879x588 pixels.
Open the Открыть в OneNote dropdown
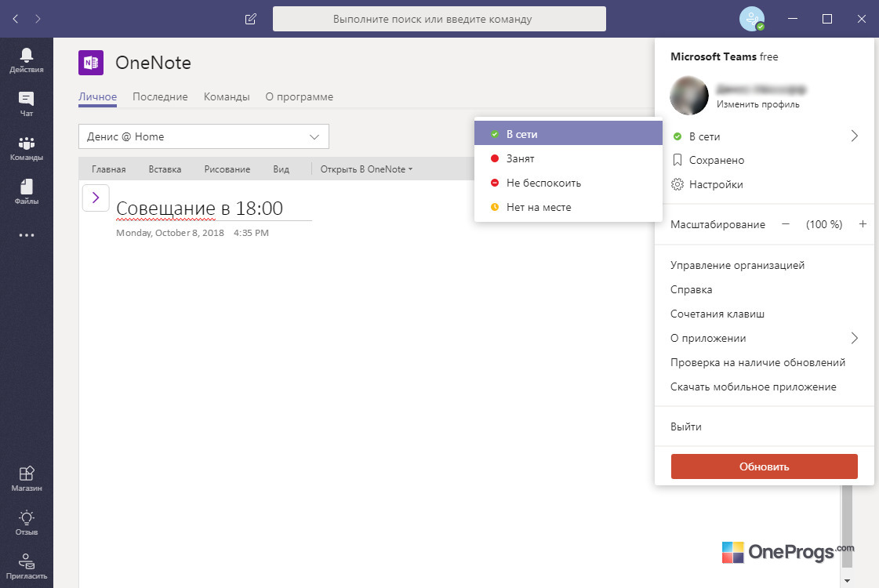366,169
